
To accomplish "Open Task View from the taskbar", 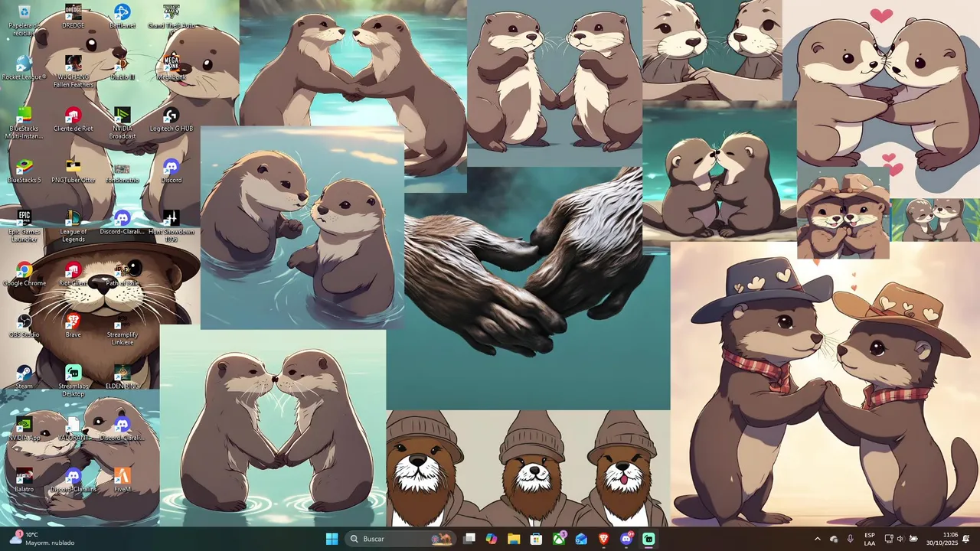I will click(469, 539).
